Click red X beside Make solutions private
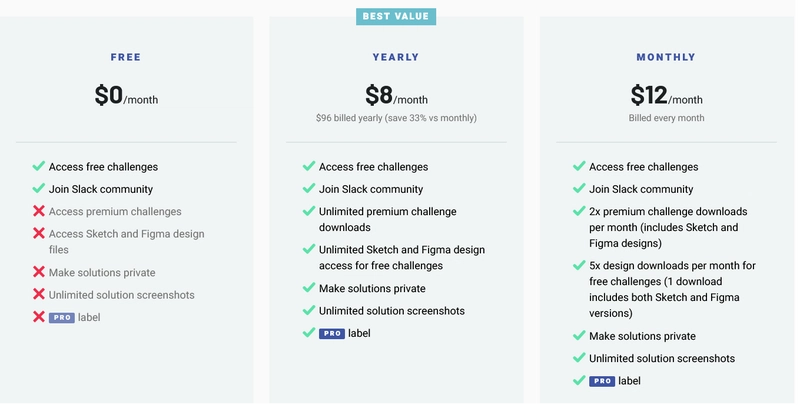 tap(39, 272)
